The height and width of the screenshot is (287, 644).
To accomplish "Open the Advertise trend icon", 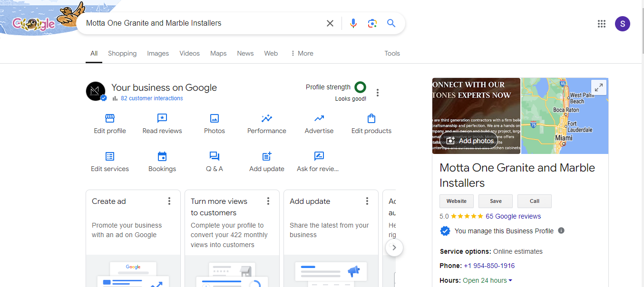I will 319,118.
